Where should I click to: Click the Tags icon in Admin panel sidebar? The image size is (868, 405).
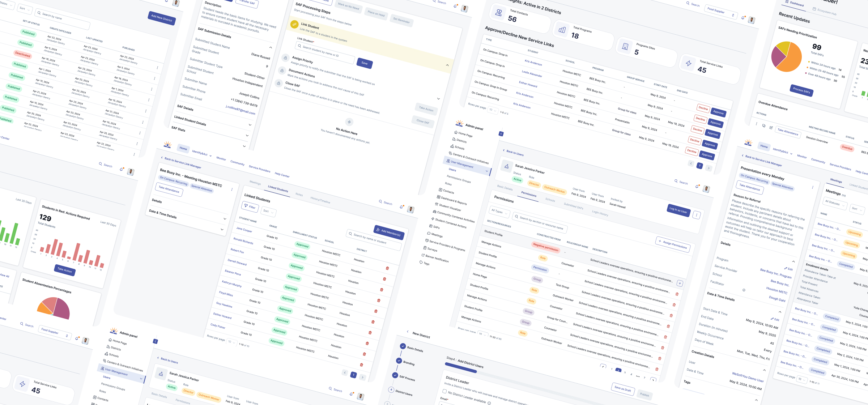pos(421,262)
